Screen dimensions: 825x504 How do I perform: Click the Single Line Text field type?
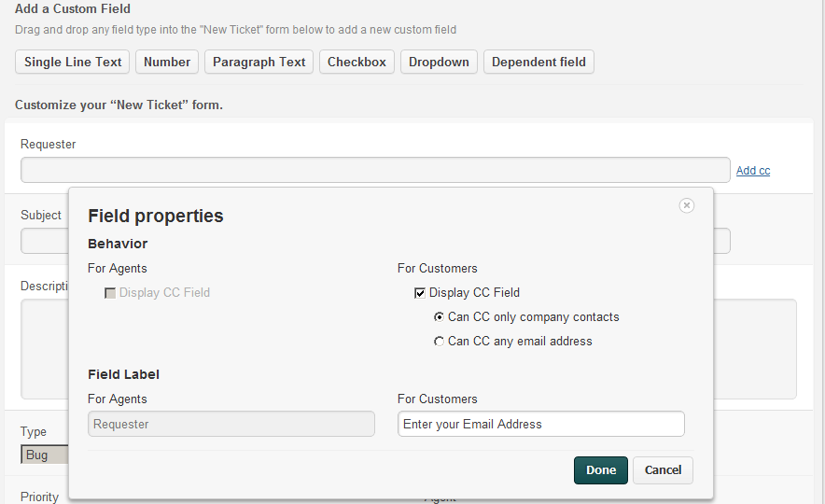click(73, 62)
